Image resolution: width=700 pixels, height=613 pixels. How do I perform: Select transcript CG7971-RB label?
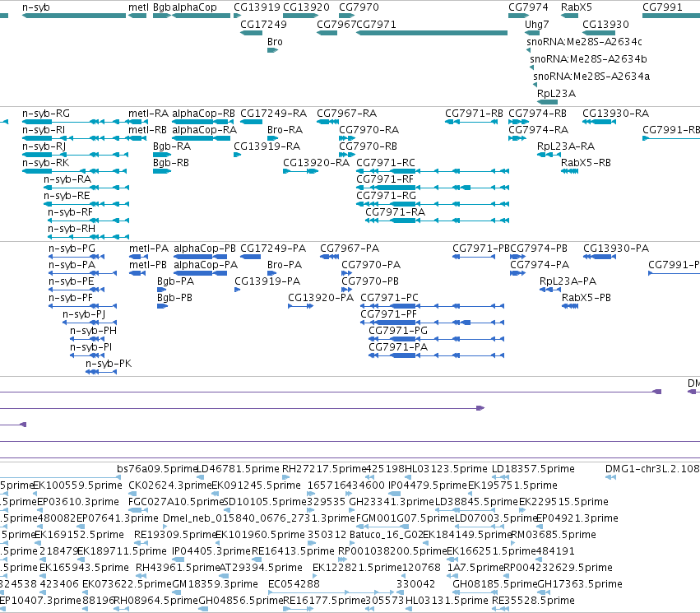[474, 114]
